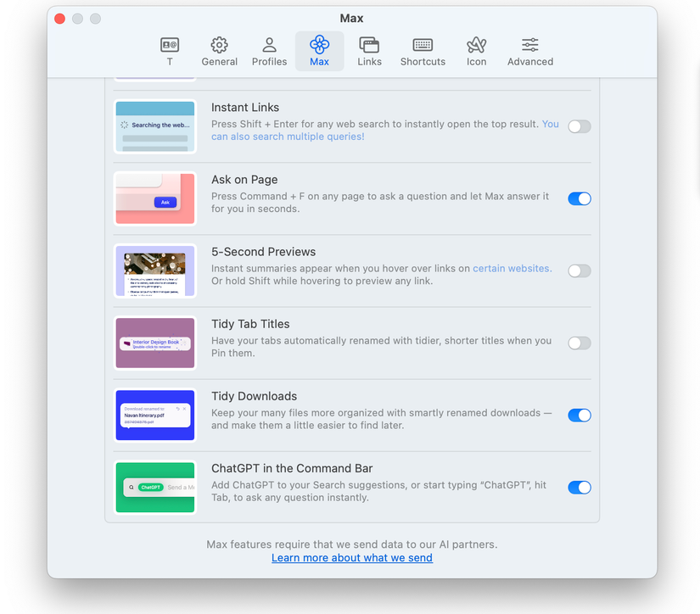The width and height of the screenshot is (700, 614).
Task: Open the 'certain websites' link
Action: [x=512, y=268]
